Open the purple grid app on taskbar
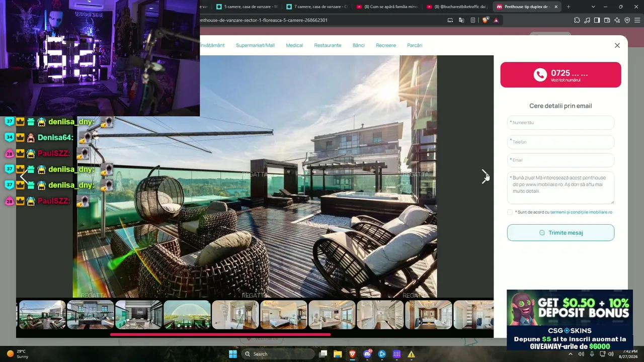The width and height of the screenshot is (644, 362). pos(396,354)
